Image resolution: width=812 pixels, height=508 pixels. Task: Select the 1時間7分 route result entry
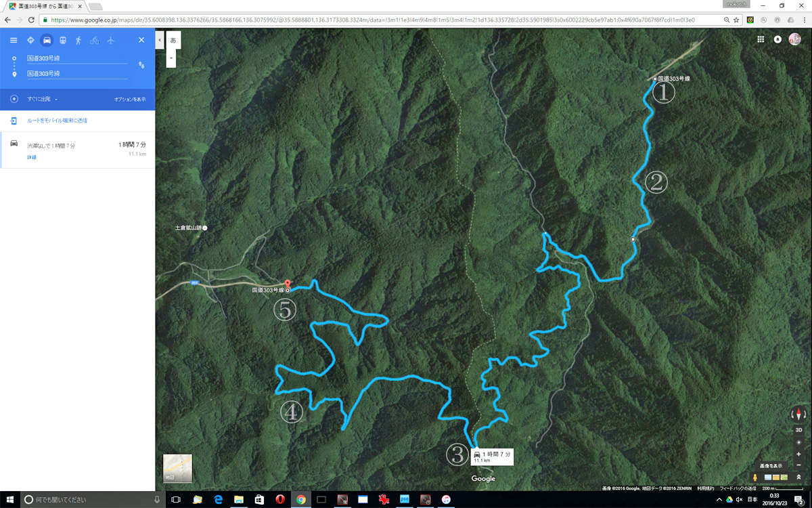coord(78,150)
